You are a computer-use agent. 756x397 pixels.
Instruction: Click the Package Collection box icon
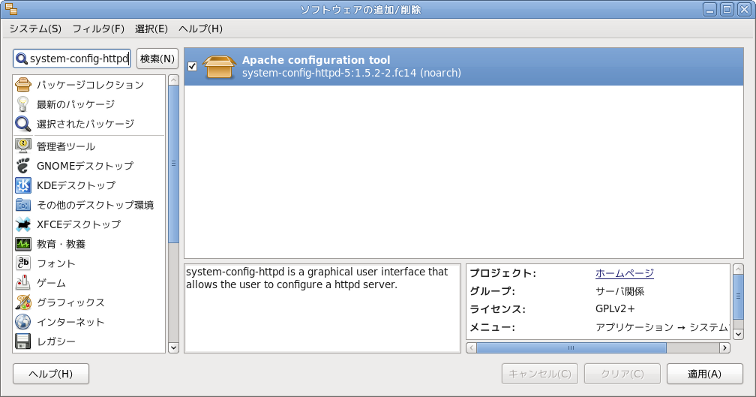(x=23, y=84)
